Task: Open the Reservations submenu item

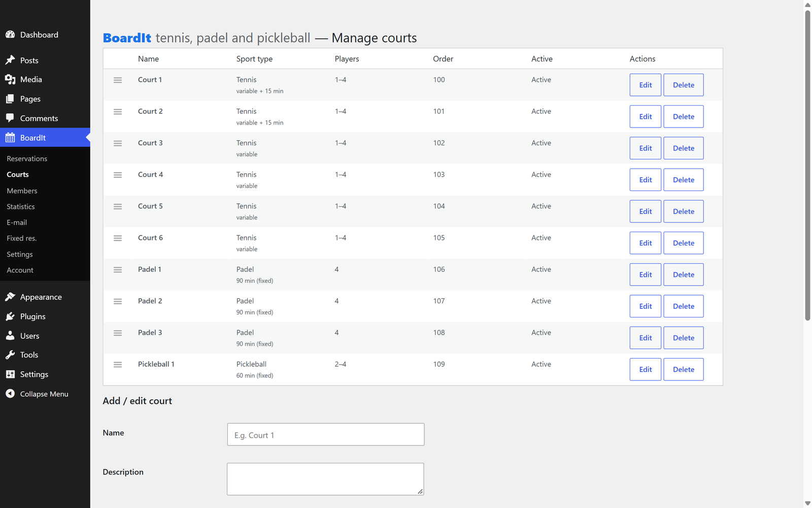Action: [x=27, y=158]
